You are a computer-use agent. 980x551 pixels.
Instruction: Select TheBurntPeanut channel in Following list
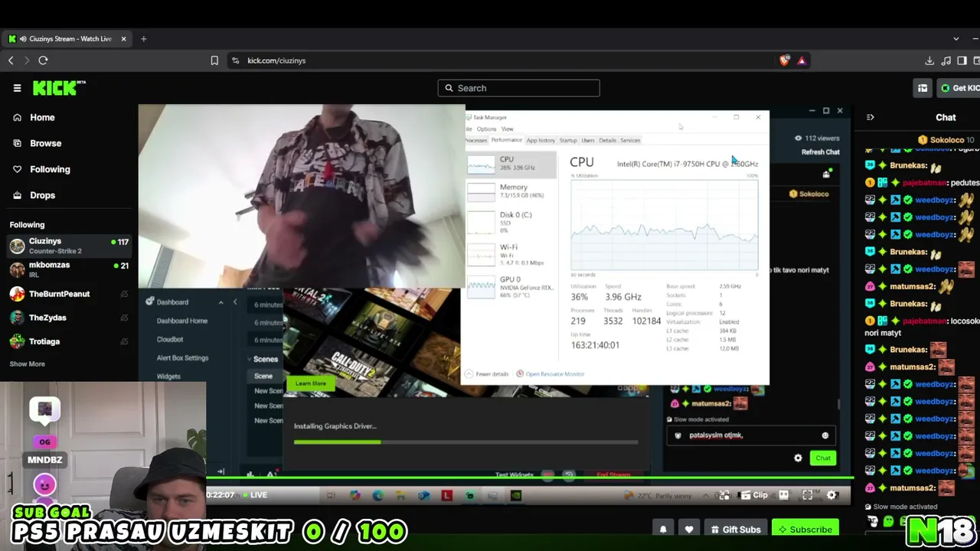coord(69,294)
